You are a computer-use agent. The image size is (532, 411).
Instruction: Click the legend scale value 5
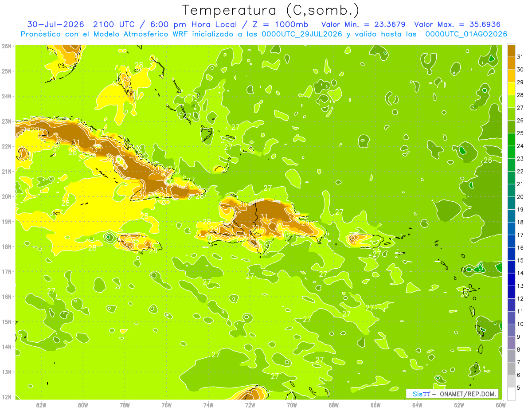[519, 388]
